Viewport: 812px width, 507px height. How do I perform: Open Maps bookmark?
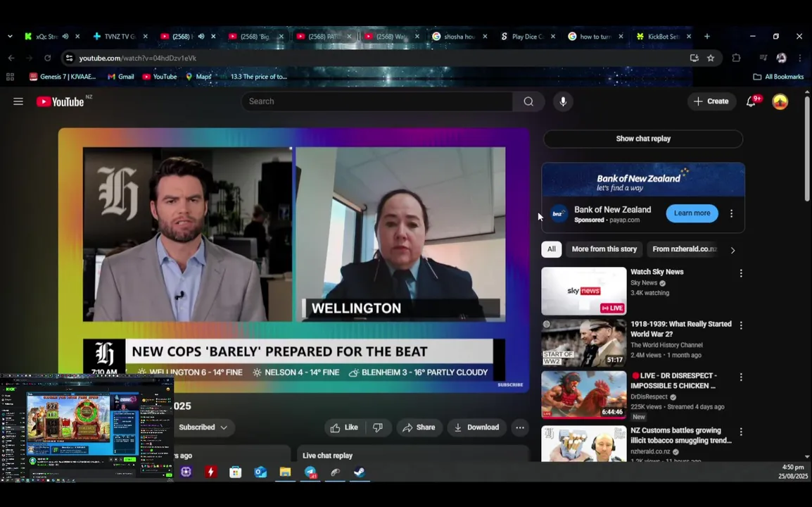[x=198, y=77]
